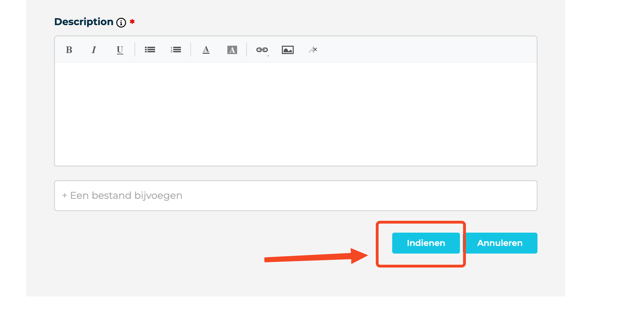Click the Description field label
This screenshot has height=316, width=644.
pyautogui.click(x=84, y=22)
